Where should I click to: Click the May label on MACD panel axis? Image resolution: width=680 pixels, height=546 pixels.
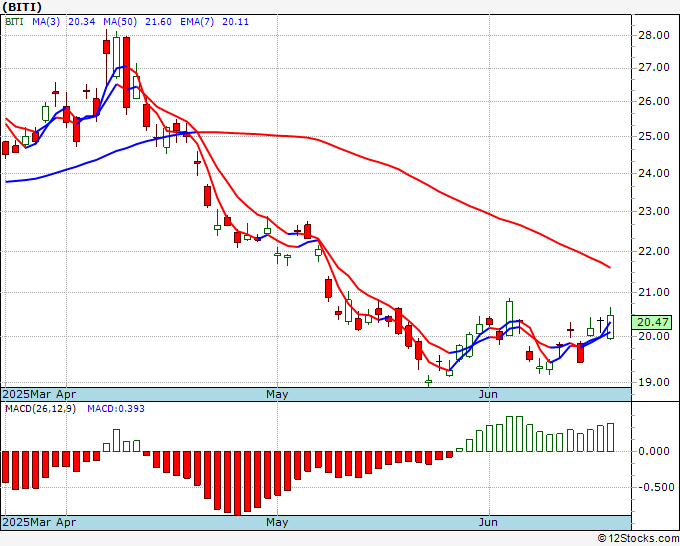pos(277,522)
